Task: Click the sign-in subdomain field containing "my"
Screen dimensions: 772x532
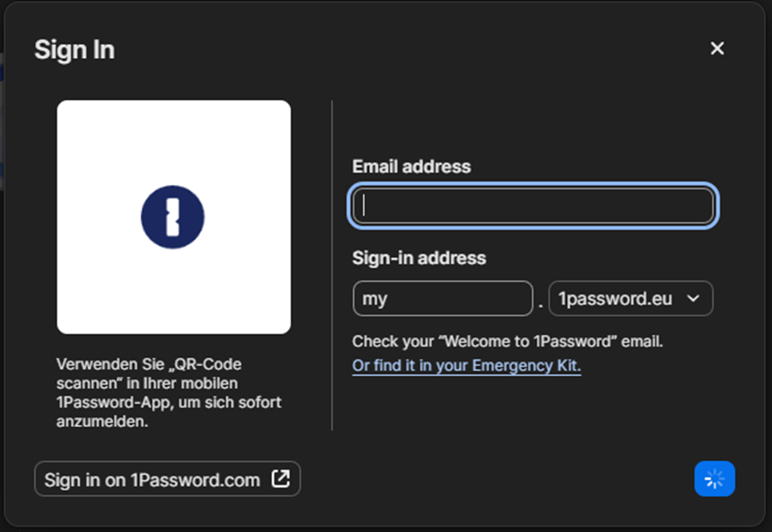Action: (442, 298)
